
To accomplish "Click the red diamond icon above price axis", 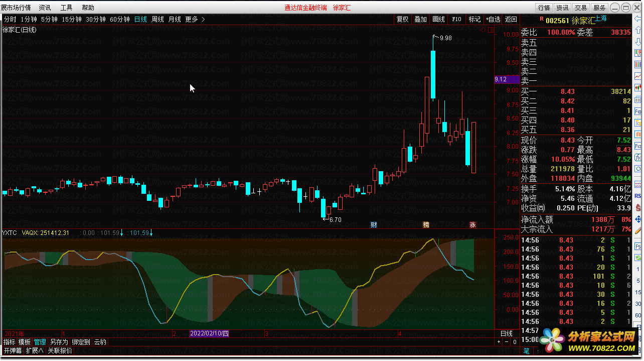I will pyautogui.click(x=483, y=30).
